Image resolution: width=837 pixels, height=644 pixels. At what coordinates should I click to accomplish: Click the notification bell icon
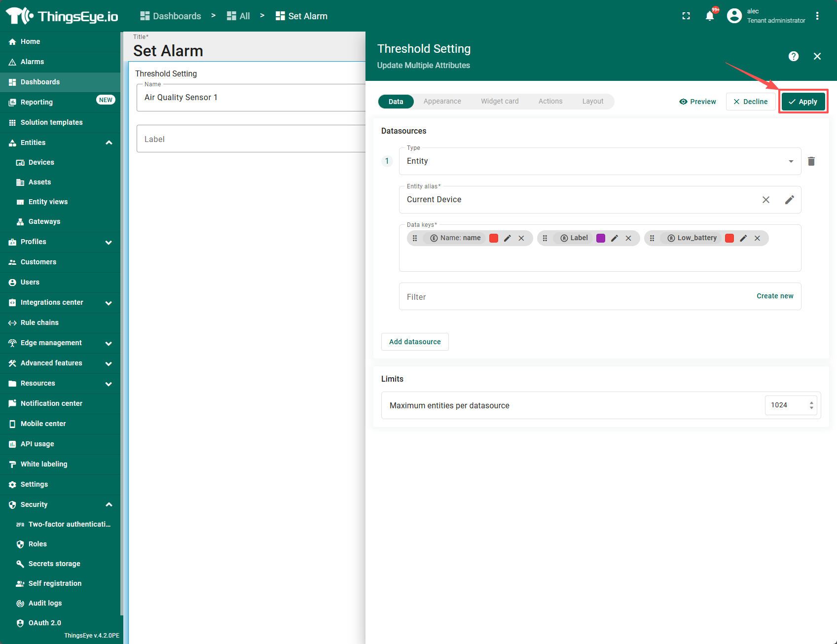709,16
